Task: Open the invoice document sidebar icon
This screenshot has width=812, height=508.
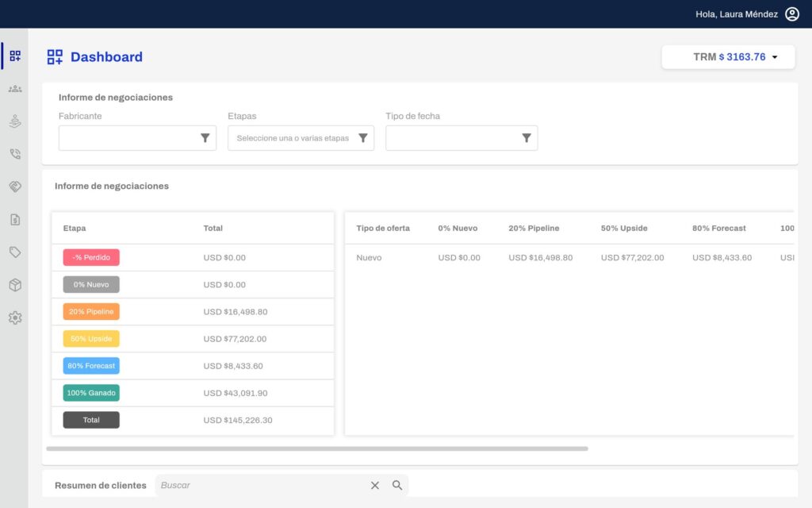Action: (15, 220)
